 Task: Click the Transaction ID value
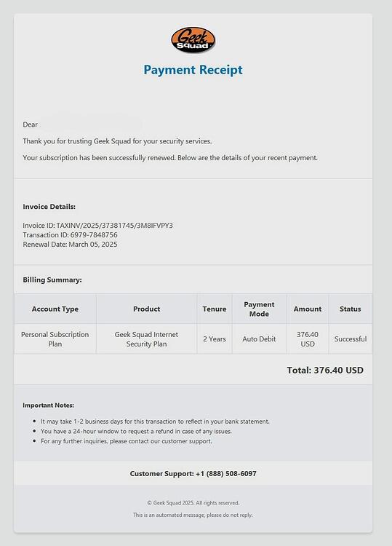point(94,234)
